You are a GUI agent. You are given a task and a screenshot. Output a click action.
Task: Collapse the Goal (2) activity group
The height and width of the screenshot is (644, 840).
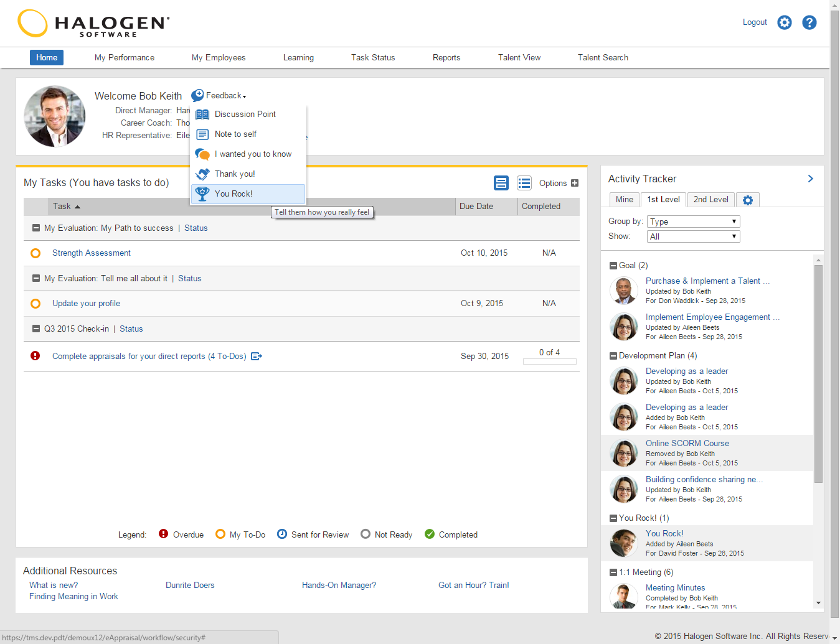tap(613, 266)
